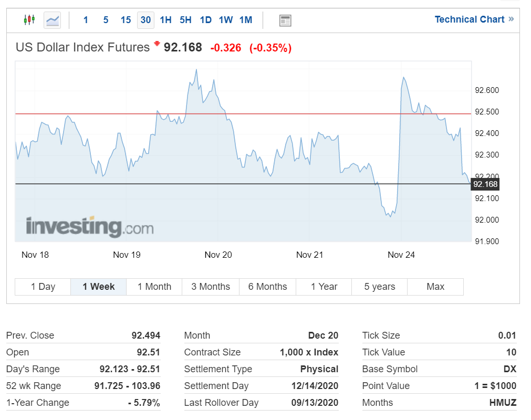Click the Nov 19 date label
The width and height of the screenshot is (531, 420).
127,255
